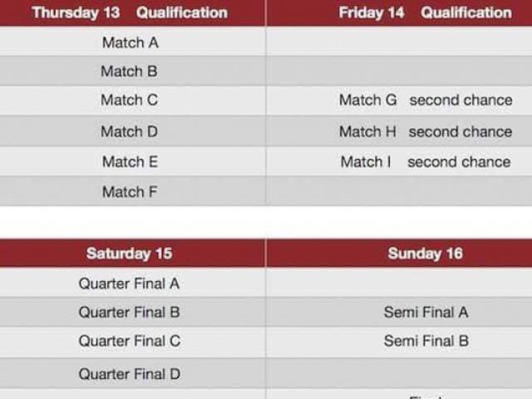Viewport: 532px width, 399px height.
Task: Select Match G second chance
Action: click(x=426, y=101)
